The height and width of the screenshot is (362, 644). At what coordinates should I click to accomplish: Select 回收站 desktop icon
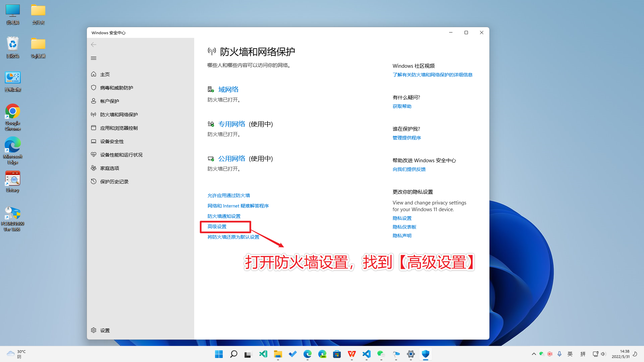(13, 48)
